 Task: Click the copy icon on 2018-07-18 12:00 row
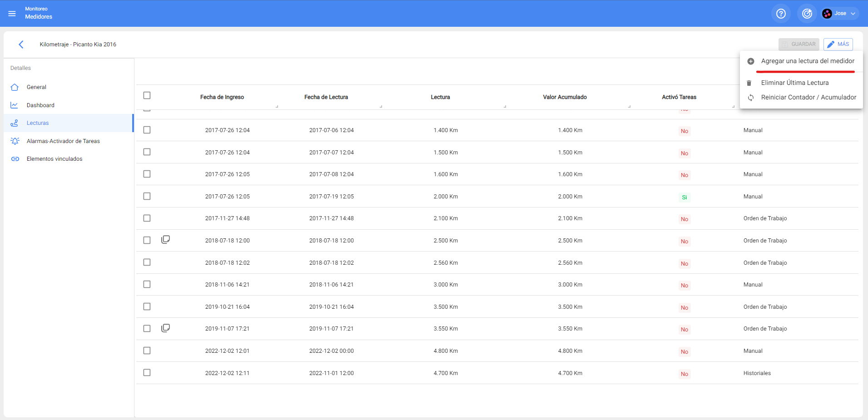pos(166,240)
